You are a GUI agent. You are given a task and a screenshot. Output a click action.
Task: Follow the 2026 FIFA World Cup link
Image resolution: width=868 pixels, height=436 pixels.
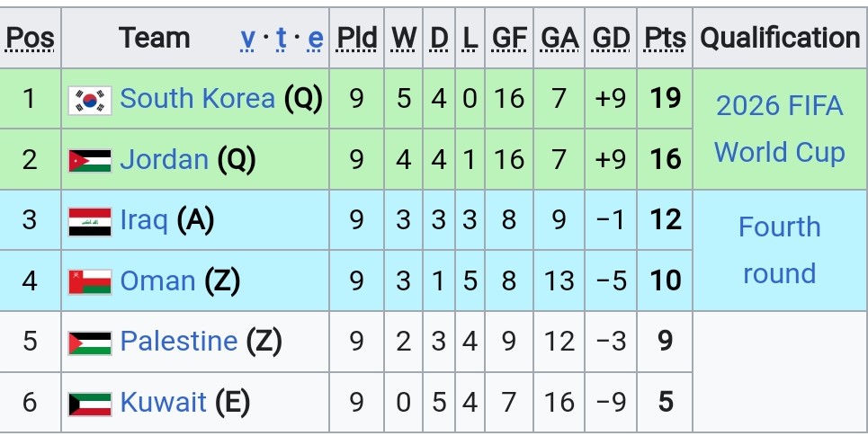point(780,129)
